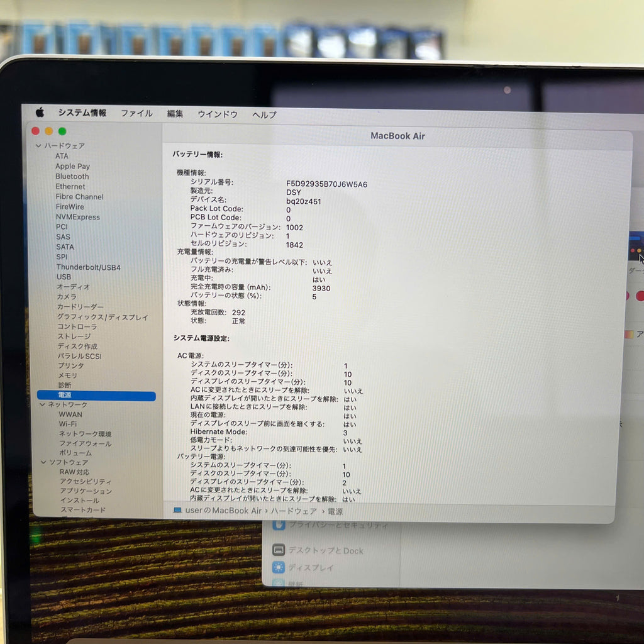Click 電源 in the path bar

pyautogui.click(x=335, y=512)
